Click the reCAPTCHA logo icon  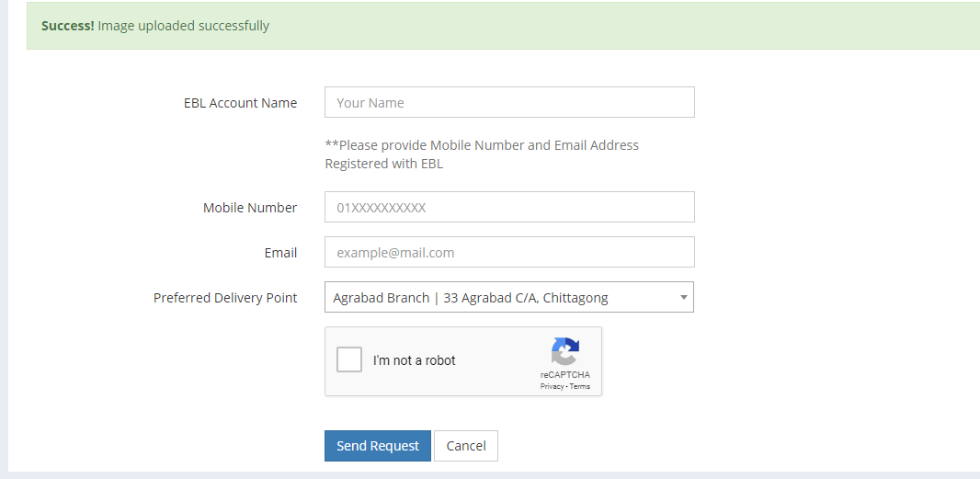565,351
